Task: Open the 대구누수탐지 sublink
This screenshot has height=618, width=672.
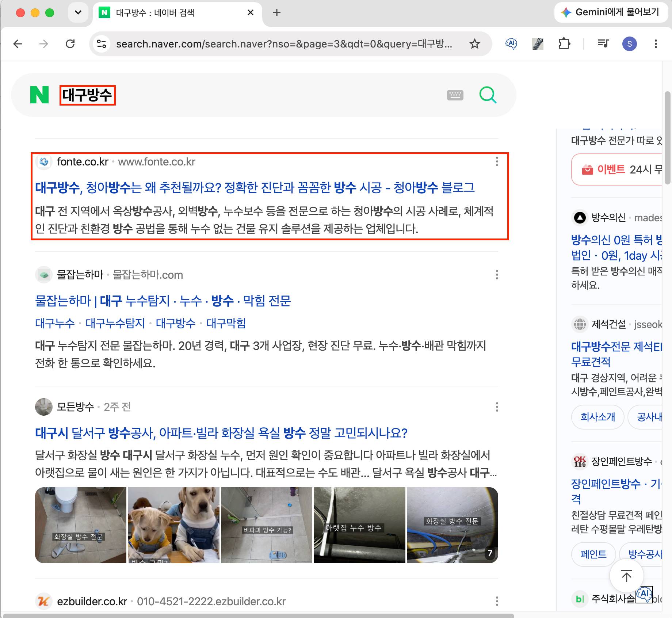Action: [115, 323]
